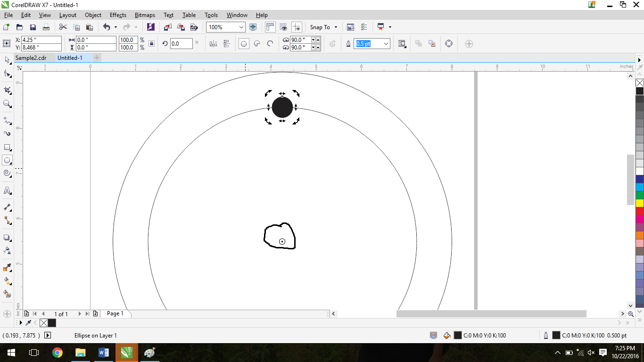Image resolution: width=644 pixels, height=362 pixels.
Task: Select the Text tool
Action: pos(7,190)
